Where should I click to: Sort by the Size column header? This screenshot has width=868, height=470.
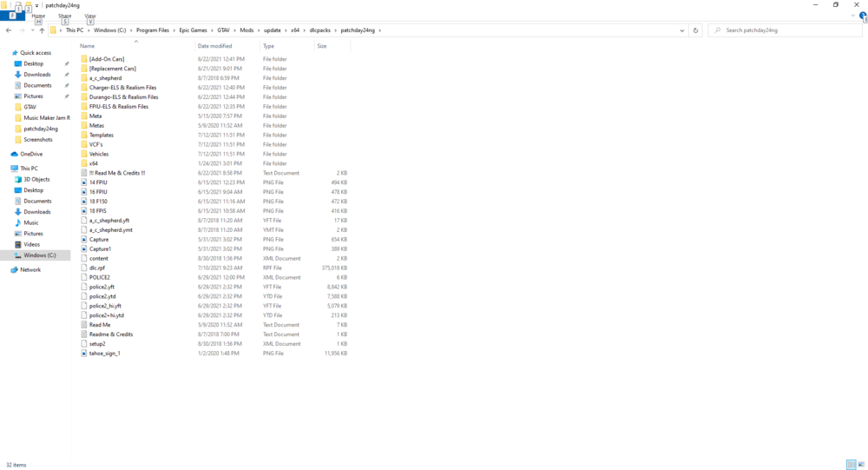(x=322, y=46)
